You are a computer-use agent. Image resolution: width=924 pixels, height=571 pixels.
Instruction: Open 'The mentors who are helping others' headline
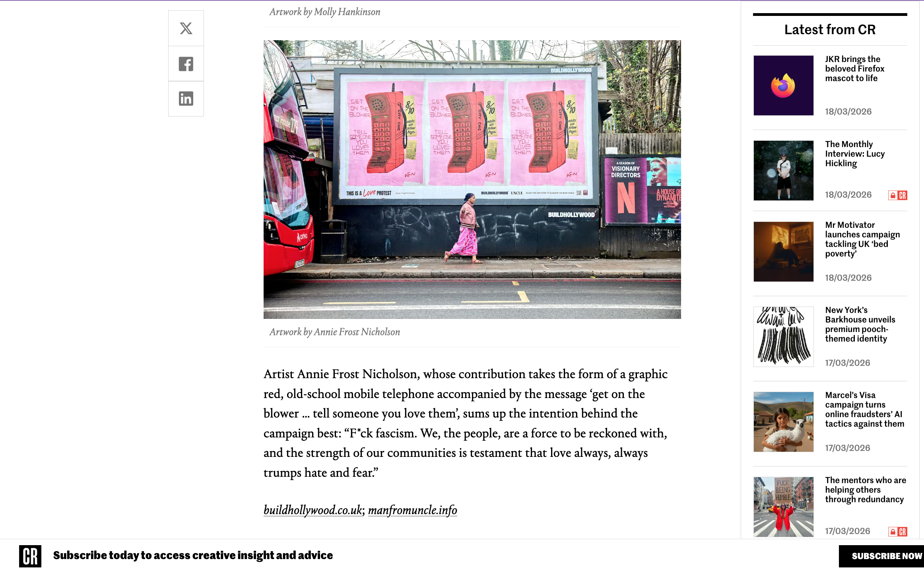tap(866, 490)
